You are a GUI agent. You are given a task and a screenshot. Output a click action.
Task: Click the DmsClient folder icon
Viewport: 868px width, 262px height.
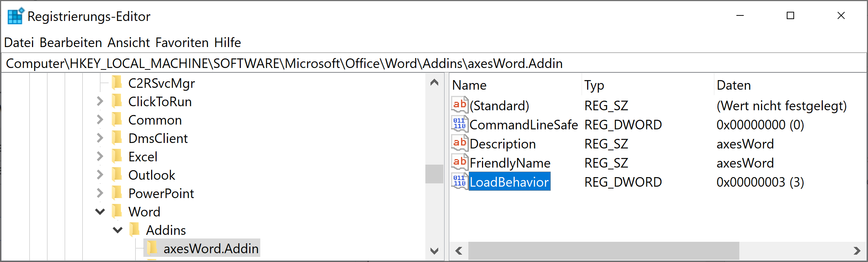coord(117,138)
